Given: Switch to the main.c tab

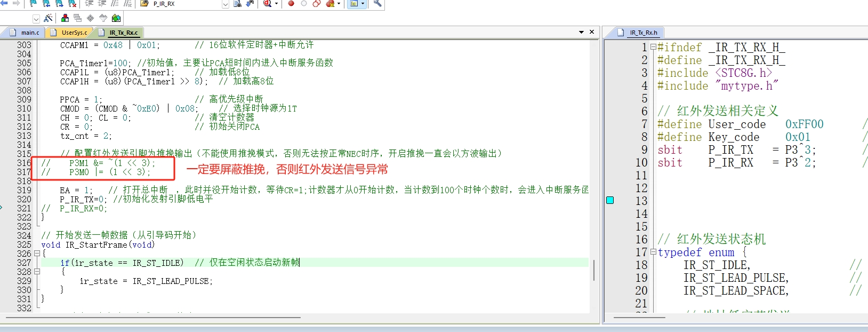Looking at the screenshot, I should coord(25,33).
